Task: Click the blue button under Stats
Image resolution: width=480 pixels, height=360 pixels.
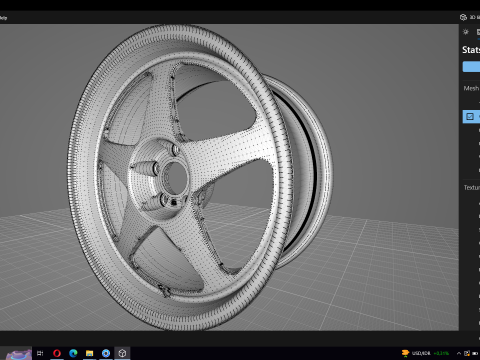Action: pos(471,66)
